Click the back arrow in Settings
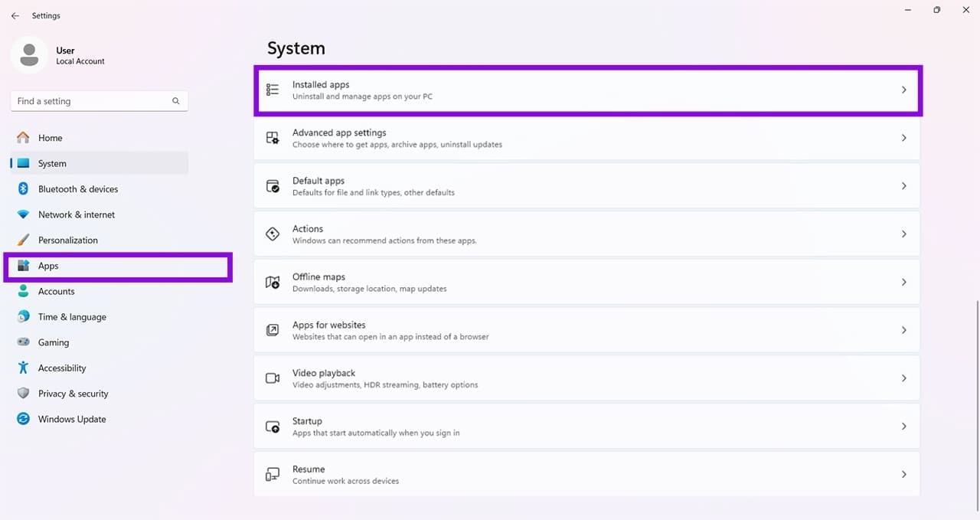Image resolution: width=980 pixels, height=520 pixels. coord(15,15)
